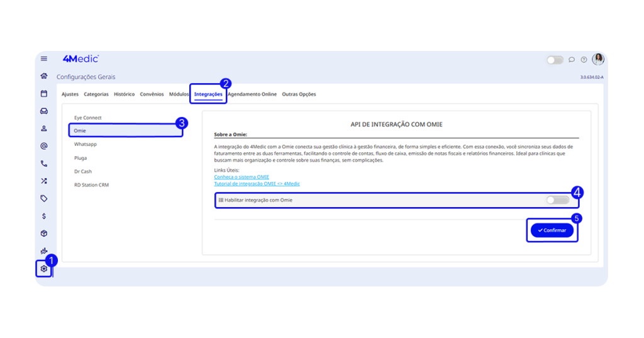Viewport: 644px width, 338px height.
Task: Open the Conheça o sistema OMIE link
Action: click(241, 177)
